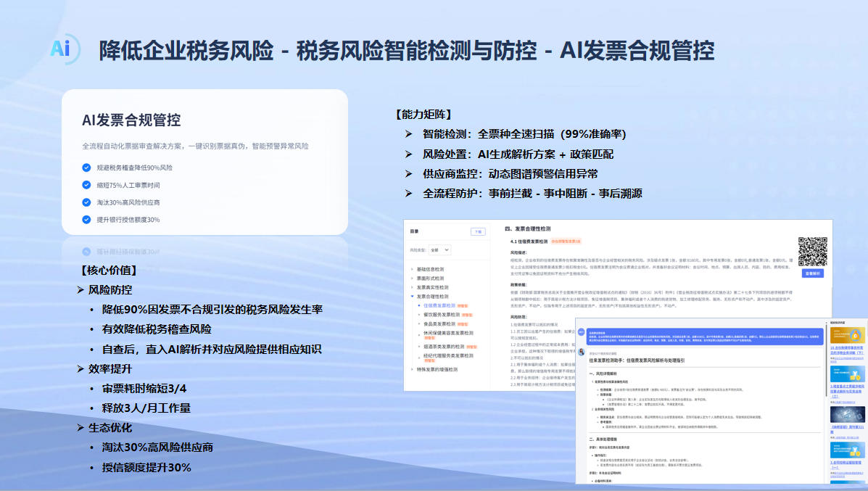Expand the 基础信息检测 tree node

[412, 269]
